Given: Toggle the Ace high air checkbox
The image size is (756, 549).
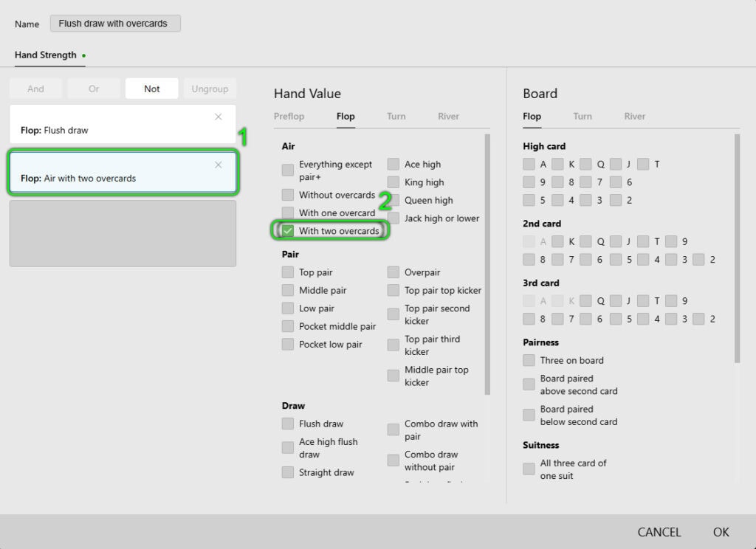Looking at the screenshot, I should point(394,165).
